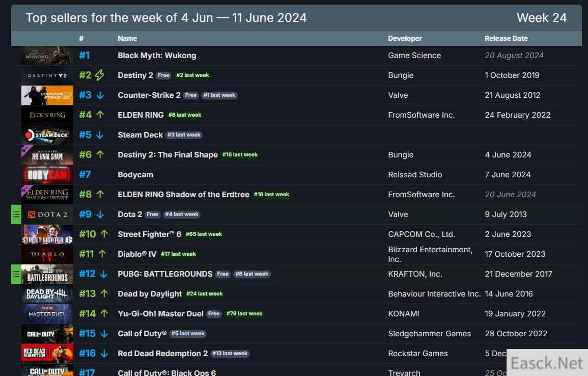Click the Week 24 label
This screenshot has width=588, height=376.
click(542, 17)
